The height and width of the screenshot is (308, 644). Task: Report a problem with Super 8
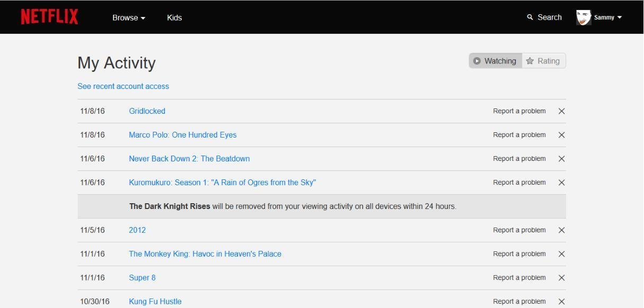(519, 278)
